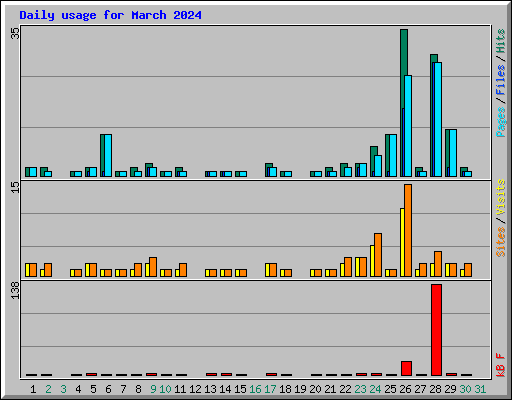Click the tallest orange Sites bar on day 26
Image resolution: width=512 pixels, height=400 pixels.
click(x=408, y=230)
